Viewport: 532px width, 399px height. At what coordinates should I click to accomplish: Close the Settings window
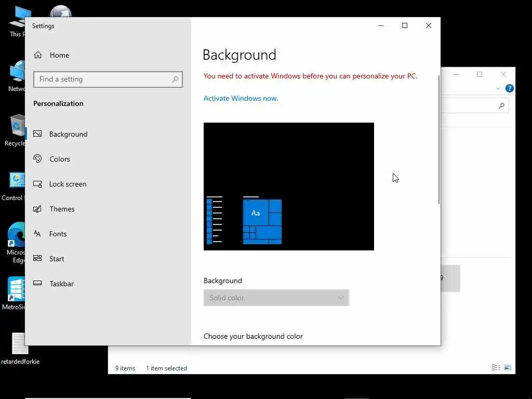coord(429,26)
